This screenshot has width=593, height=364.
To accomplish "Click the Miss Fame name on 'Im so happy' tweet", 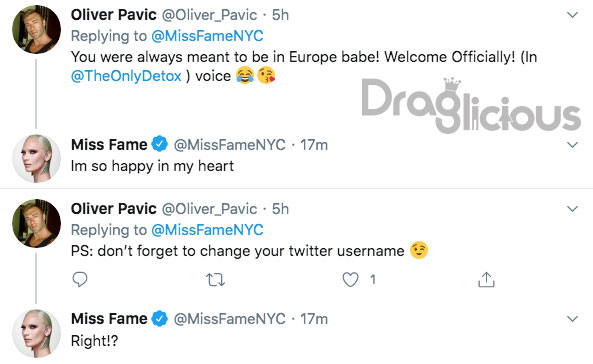I will 109,145.
